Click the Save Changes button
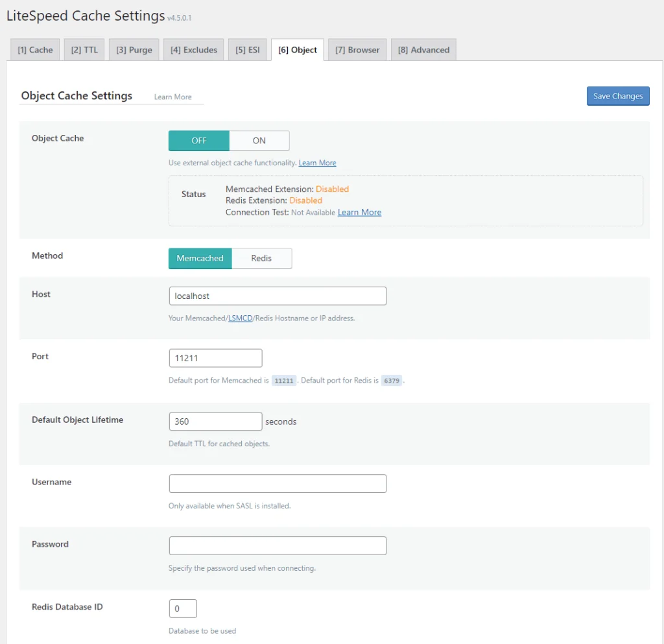The height and width of the screenshot is (644, 664). coord(618,96)
